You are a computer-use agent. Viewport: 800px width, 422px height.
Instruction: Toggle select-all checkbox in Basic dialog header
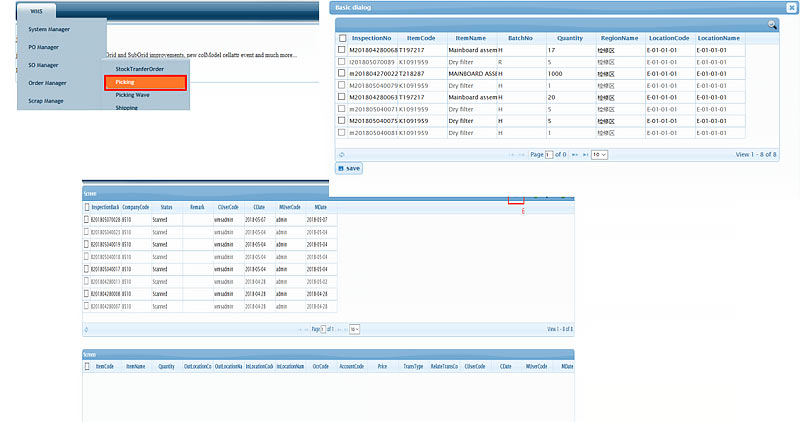pyautogui.click(x=342, y=38)
